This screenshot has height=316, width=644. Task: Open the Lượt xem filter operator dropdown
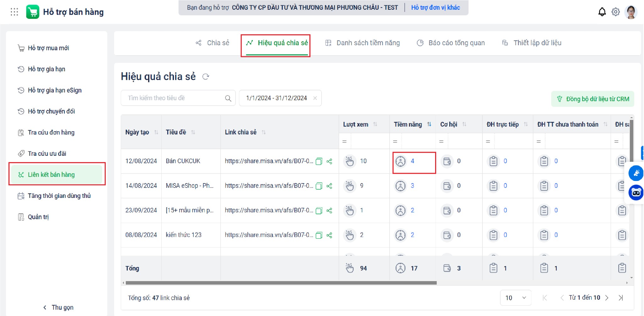(x=345, y=141)
